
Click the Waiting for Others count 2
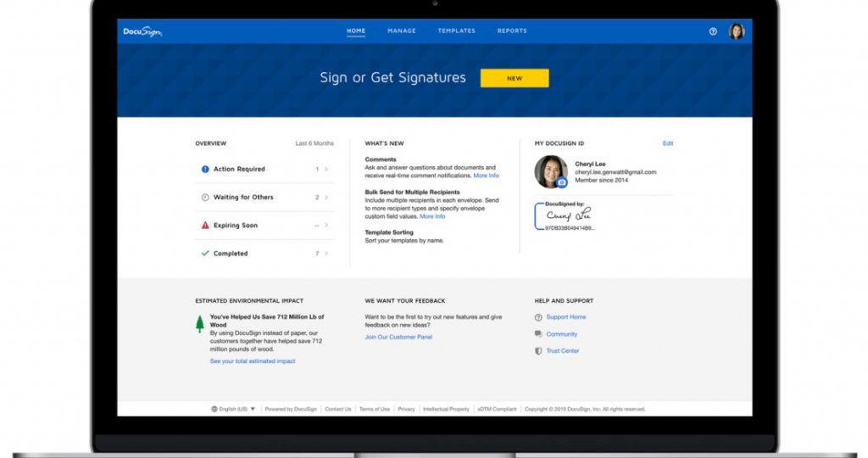tap(317, 197)
